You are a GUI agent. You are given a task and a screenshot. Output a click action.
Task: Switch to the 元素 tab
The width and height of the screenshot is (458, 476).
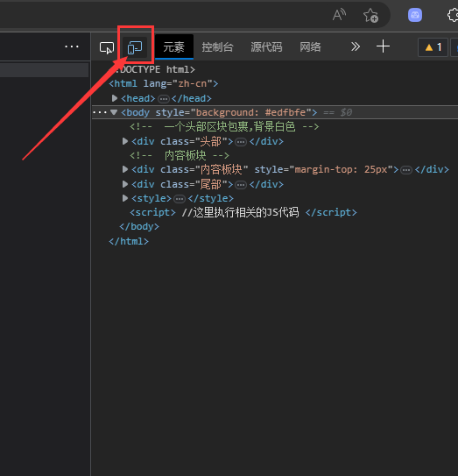pos(173,47)
